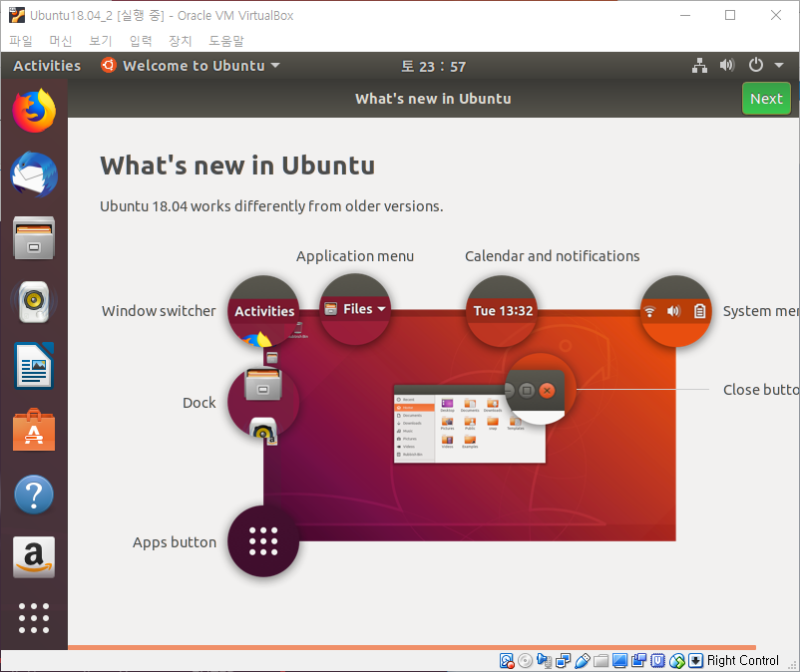Open the Files manager dock icon

34,238
